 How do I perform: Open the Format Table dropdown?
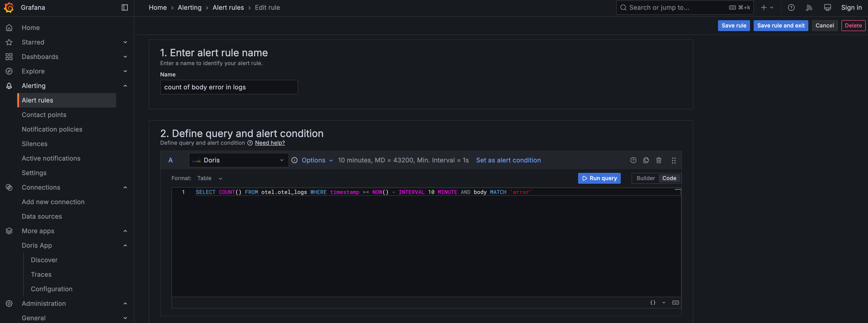210,178
